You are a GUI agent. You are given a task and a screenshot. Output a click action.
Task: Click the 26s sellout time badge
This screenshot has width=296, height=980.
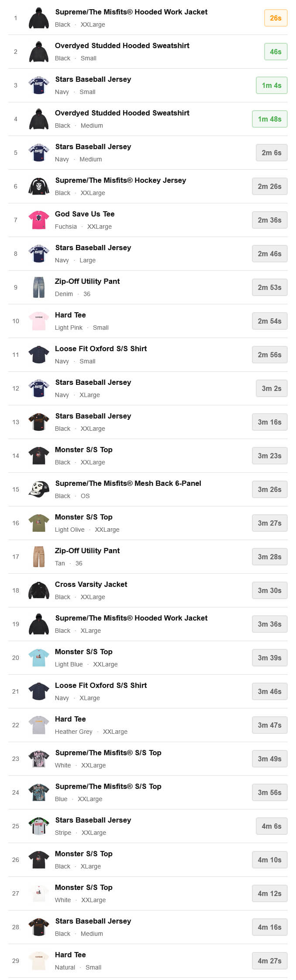[x=275, y=18]
